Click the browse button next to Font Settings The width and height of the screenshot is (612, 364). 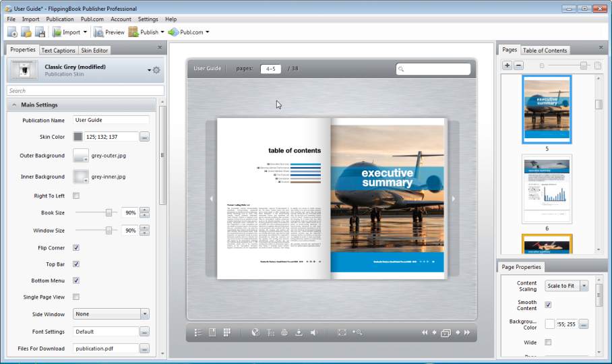144,332
